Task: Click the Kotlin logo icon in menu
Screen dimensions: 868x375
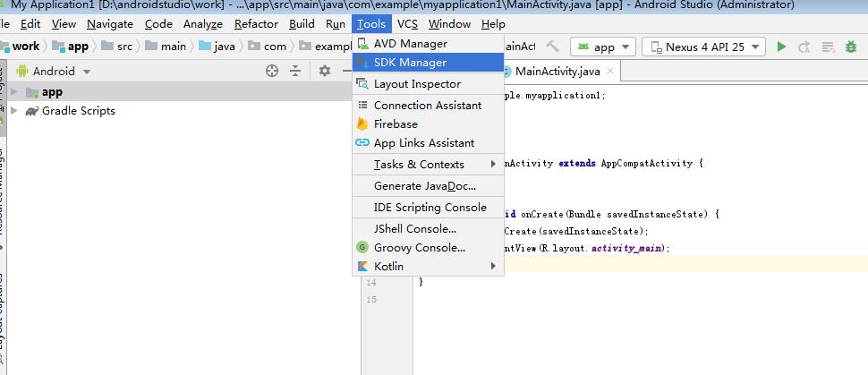Action: pos(362,267)
